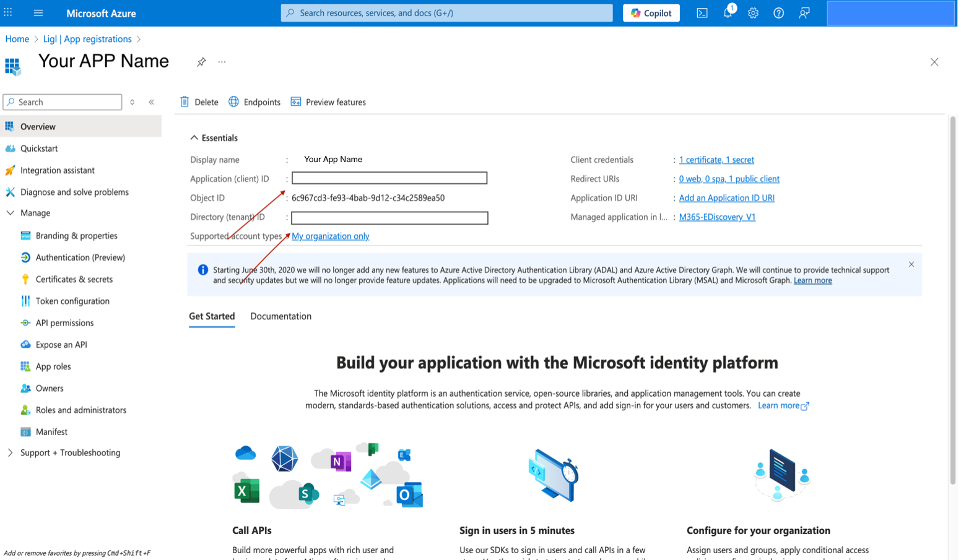Click the Application (client) ID value box
961x560 pixels.
[389, 178]
